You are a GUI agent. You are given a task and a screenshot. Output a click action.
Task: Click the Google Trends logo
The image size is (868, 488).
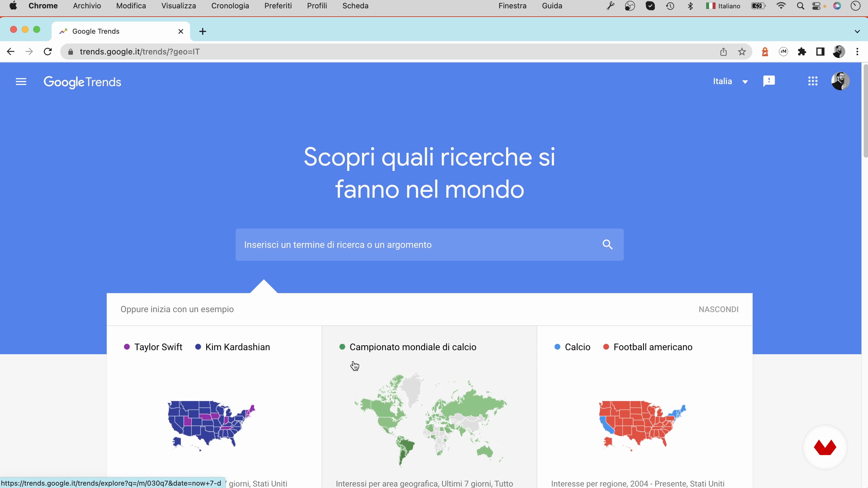coord(82,82)
